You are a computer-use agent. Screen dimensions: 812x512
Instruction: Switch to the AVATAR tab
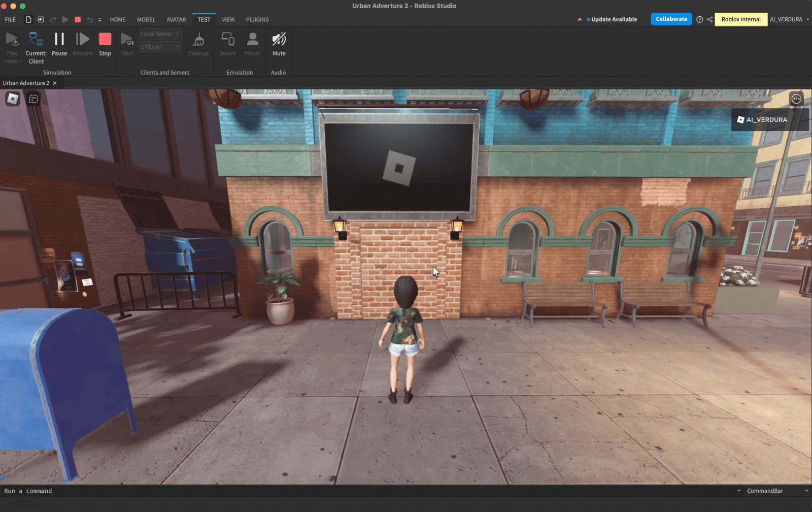176,19
